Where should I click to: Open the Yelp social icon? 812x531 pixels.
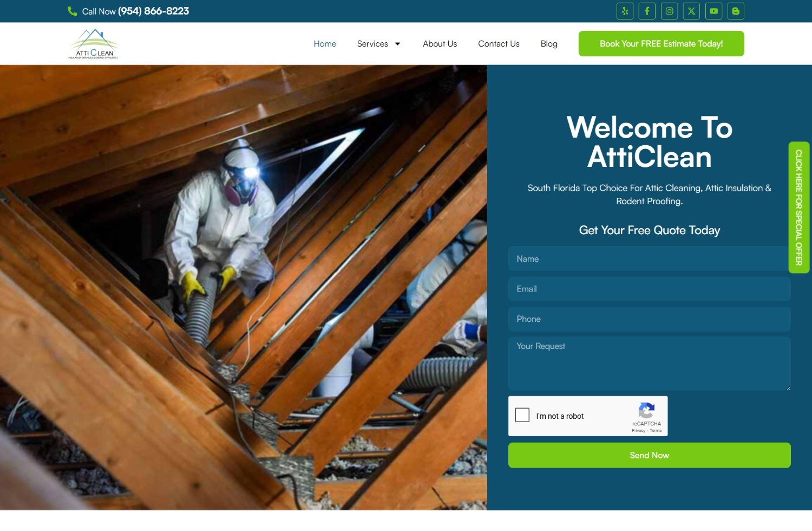click(x=625, y=11)
